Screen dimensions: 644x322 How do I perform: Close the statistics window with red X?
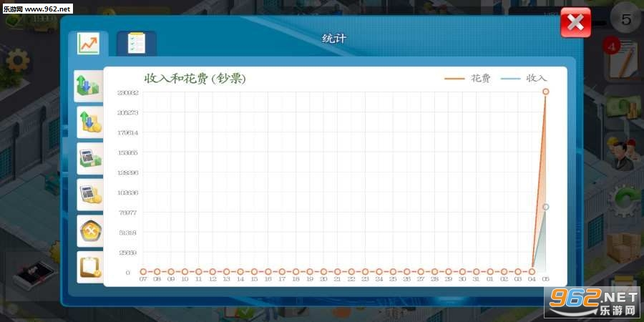[575, 23]
